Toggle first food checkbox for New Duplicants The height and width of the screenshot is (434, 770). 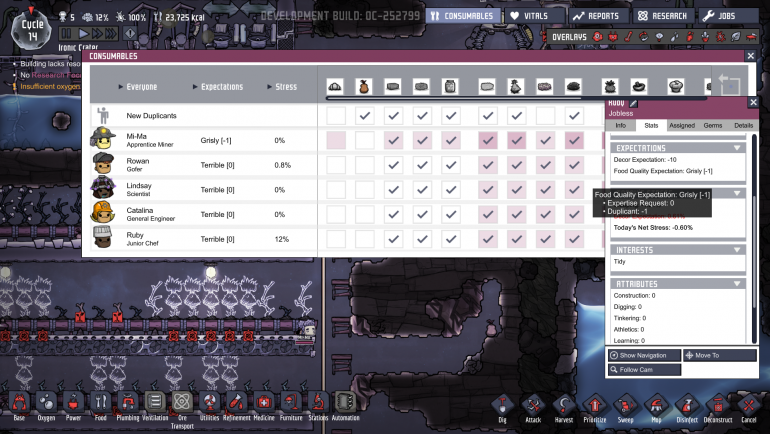[x=336, y=116]
